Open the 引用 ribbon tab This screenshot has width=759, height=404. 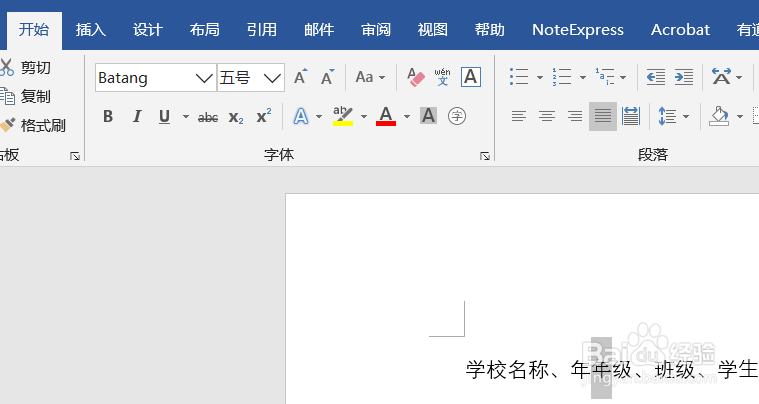click(x=261, y=30)
